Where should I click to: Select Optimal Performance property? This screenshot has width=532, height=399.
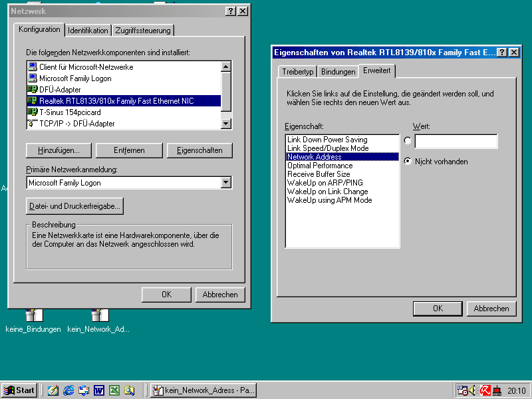point(342,166)
